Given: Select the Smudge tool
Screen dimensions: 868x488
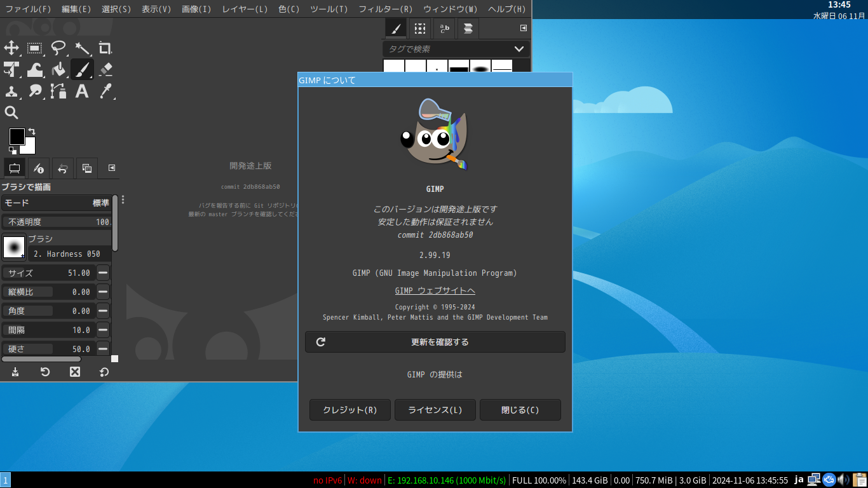Looking at the screenshot, I should [x=35, y=91].
